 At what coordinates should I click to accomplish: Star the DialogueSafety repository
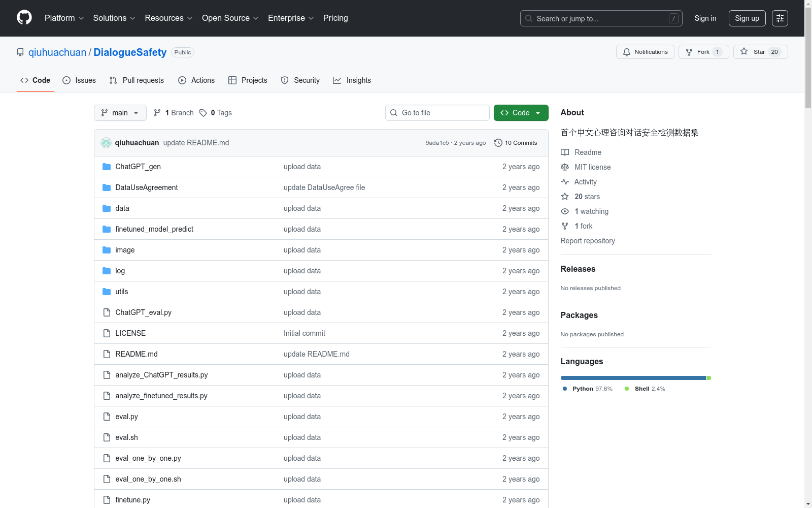[x=760, y=52]
